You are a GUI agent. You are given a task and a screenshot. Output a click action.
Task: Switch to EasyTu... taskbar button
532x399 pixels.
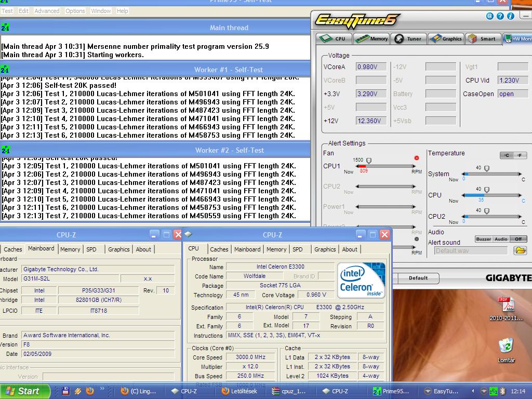(x=442, y=391)
